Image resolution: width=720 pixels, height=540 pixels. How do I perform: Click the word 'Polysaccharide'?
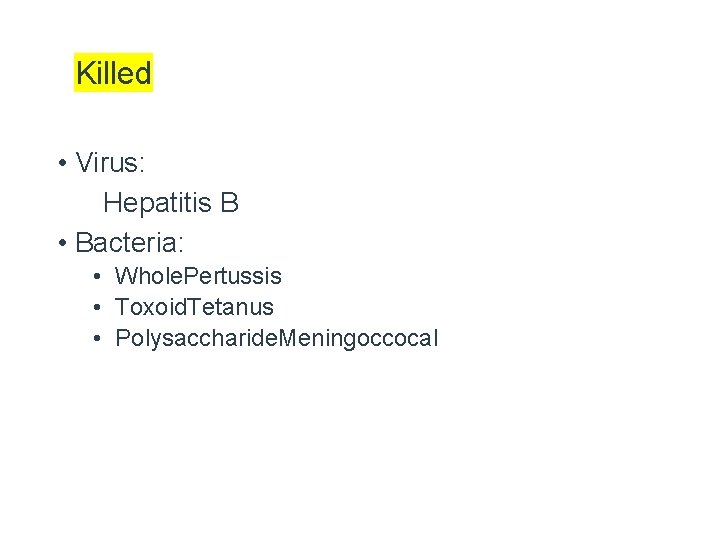(x=196, y=338)
